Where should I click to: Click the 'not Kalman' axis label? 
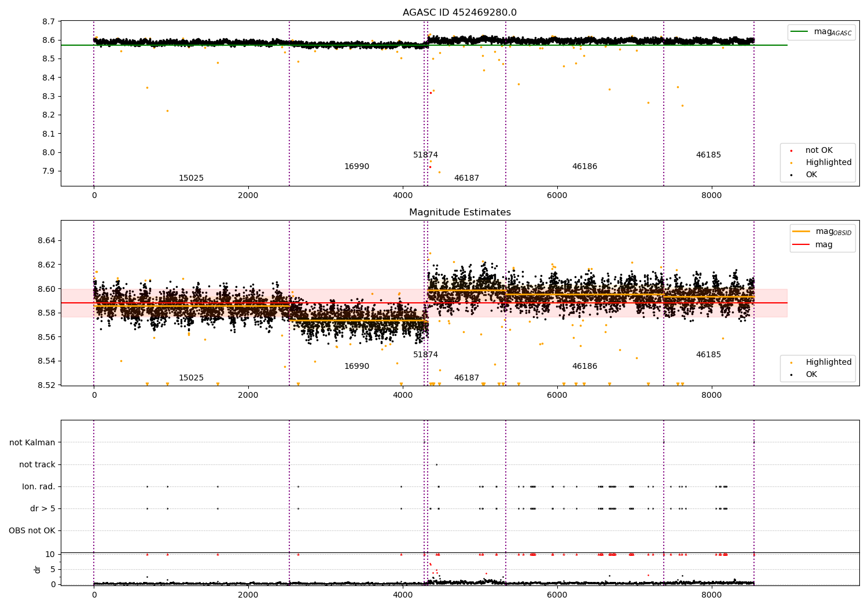[x=32, y=443]
